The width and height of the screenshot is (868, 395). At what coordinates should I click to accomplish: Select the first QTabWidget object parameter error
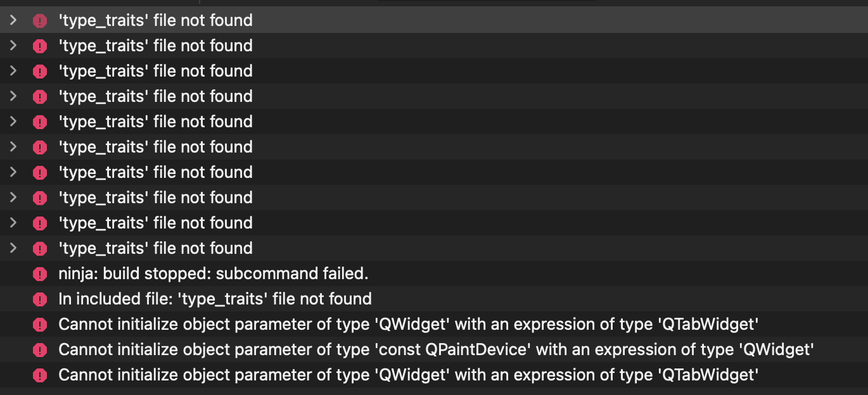coord(409,324)
